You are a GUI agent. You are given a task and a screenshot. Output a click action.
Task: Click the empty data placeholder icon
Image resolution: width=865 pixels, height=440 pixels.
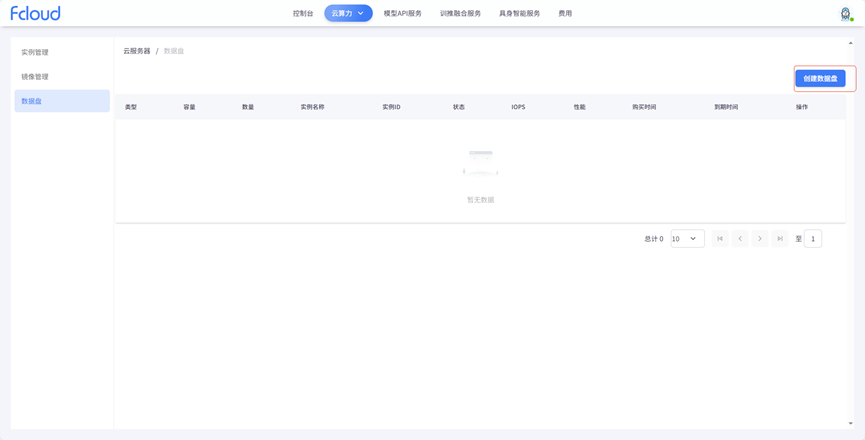(x=480, y=163)
